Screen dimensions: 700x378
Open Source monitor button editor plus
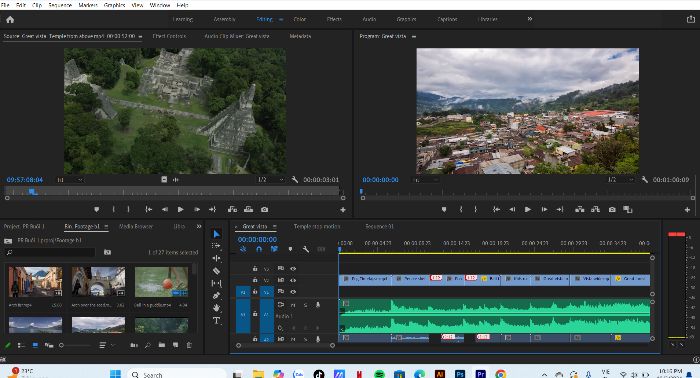343,209
